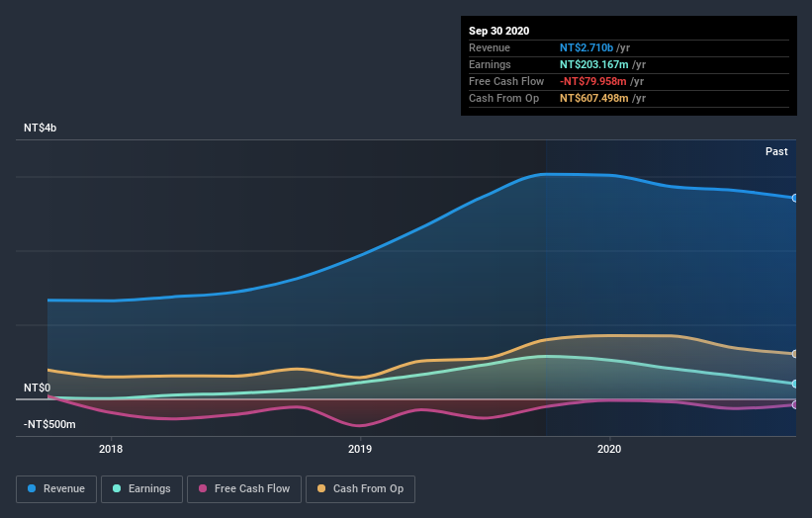
Task: Toggle the Cash From Op legend button
Action: point(360,489)
